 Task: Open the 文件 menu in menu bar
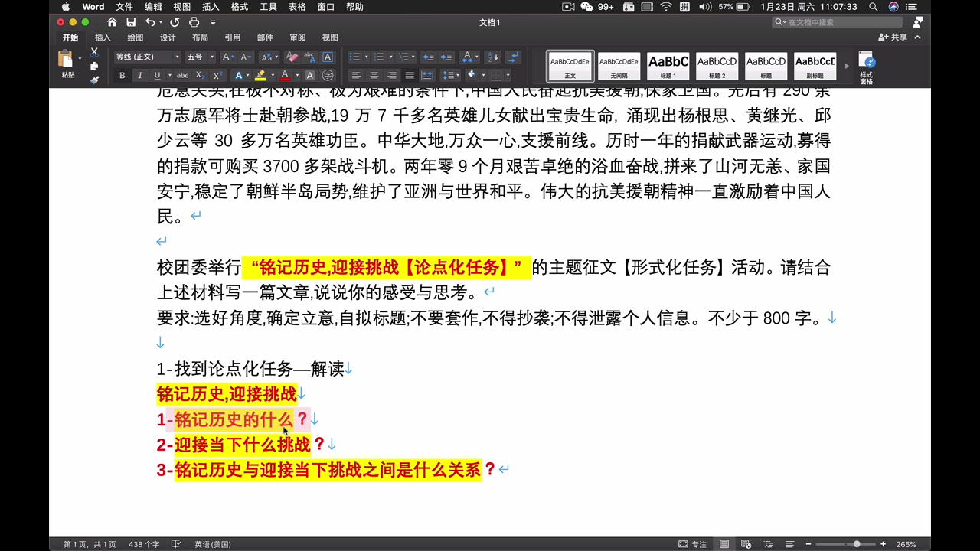[x=124, y=7]
